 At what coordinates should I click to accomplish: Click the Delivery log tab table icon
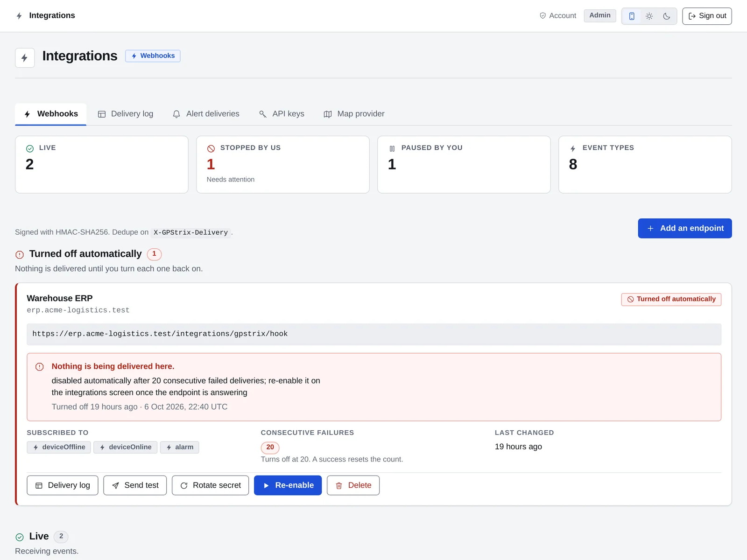point(102,114)
